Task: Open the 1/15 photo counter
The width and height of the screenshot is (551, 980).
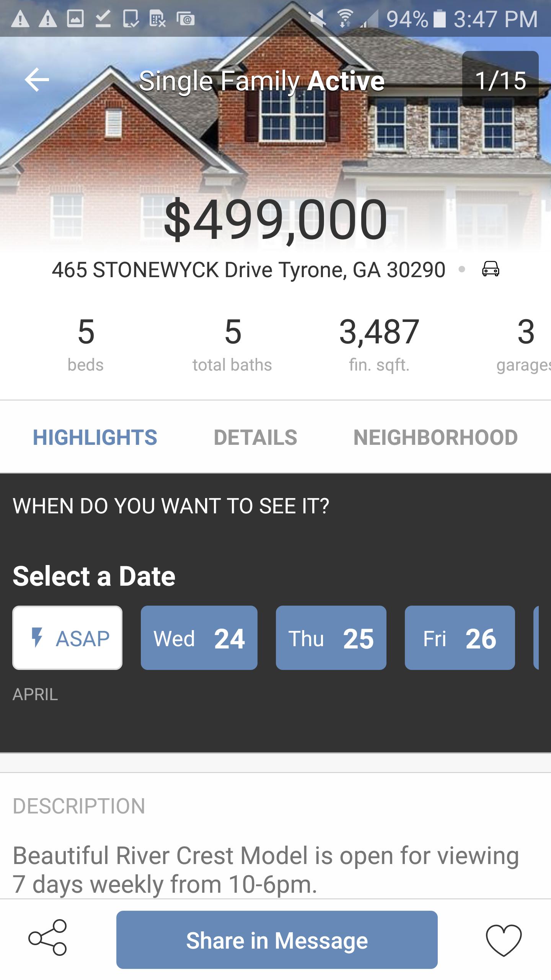Action: [500, 80]
